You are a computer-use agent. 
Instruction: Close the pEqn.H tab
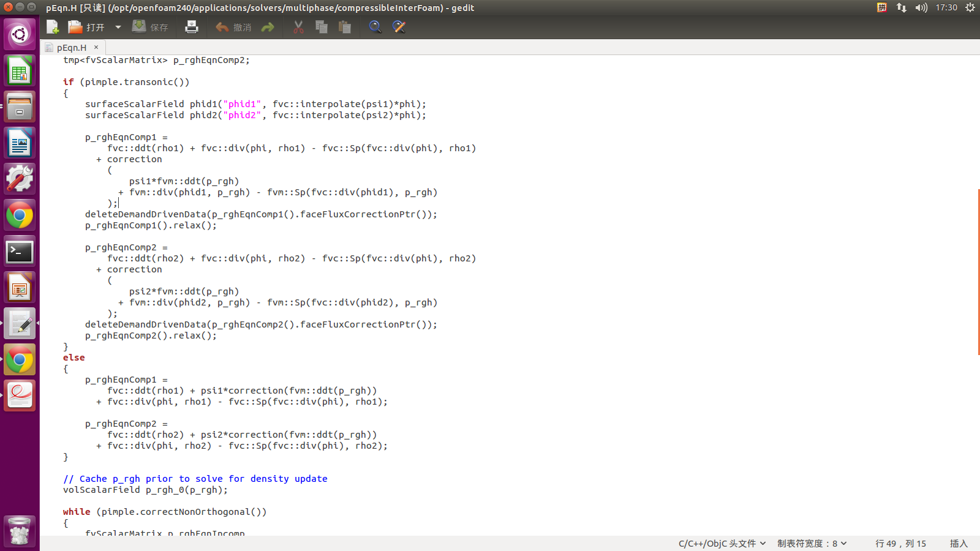[x=96, y=47]
